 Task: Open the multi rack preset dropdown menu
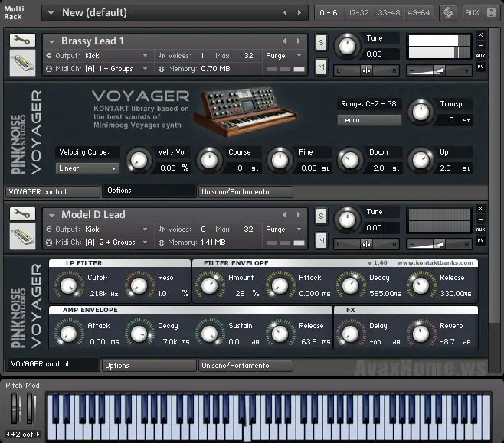51,13
